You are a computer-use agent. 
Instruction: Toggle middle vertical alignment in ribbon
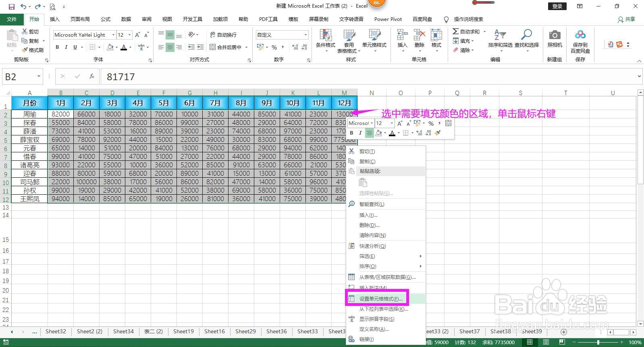pyautogui.click(x=170, y=35)
